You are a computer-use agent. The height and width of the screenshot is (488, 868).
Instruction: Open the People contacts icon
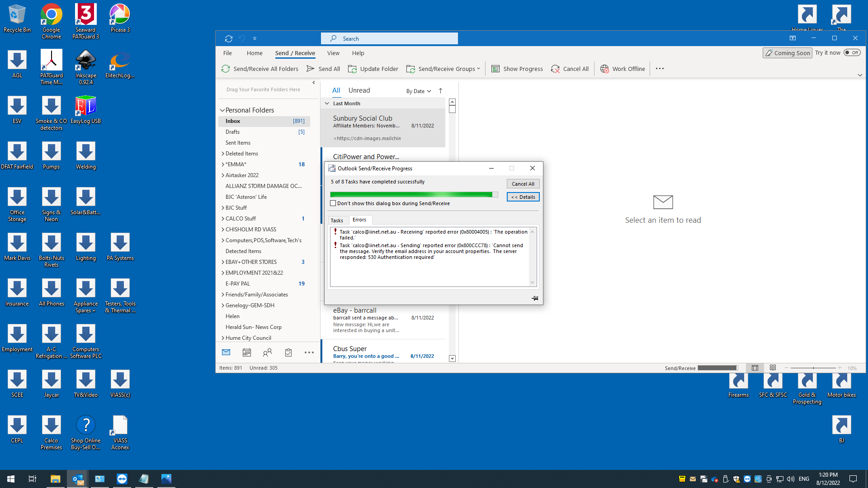coord(267,352)
